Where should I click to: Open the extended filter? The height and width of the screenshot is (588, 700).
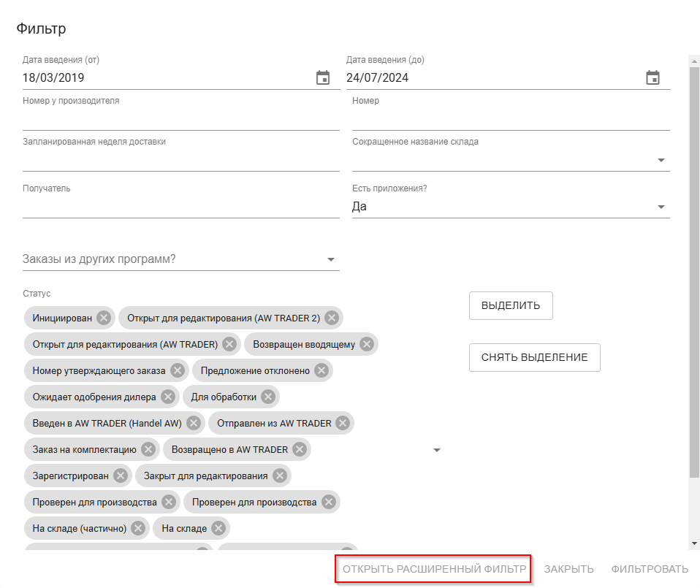coord(434,569)
